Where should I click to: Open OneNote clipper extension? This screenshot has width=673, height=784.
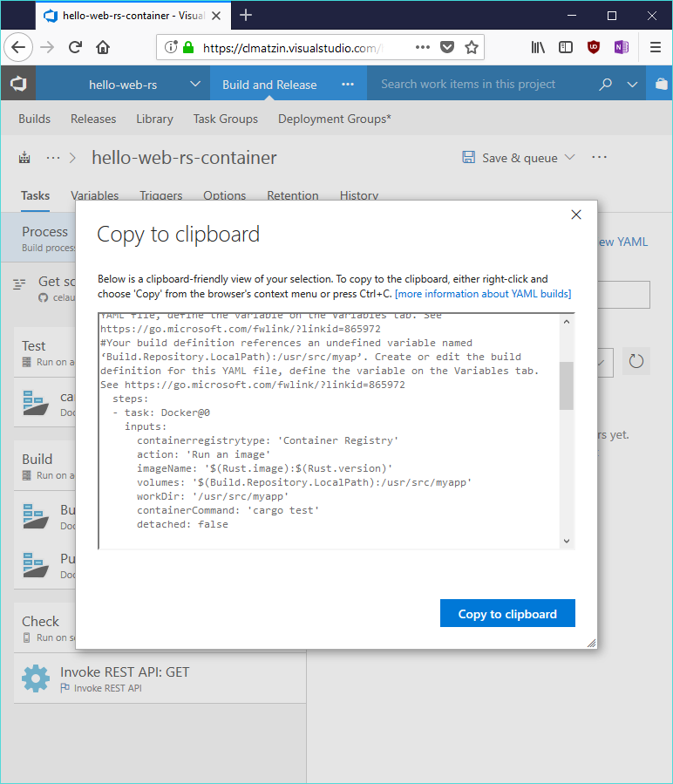click(x=622, y=47)
